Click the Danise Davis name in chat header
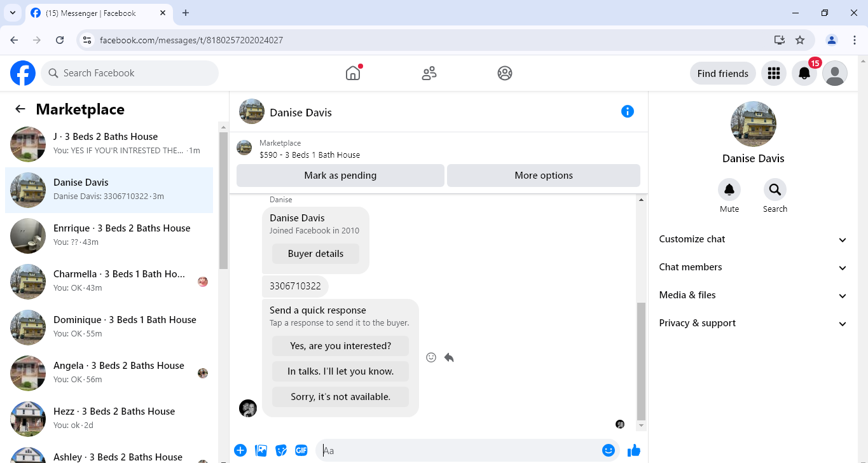Image resolution: width=868 pixels, height=463 pixels. click(x=301, y=113)
